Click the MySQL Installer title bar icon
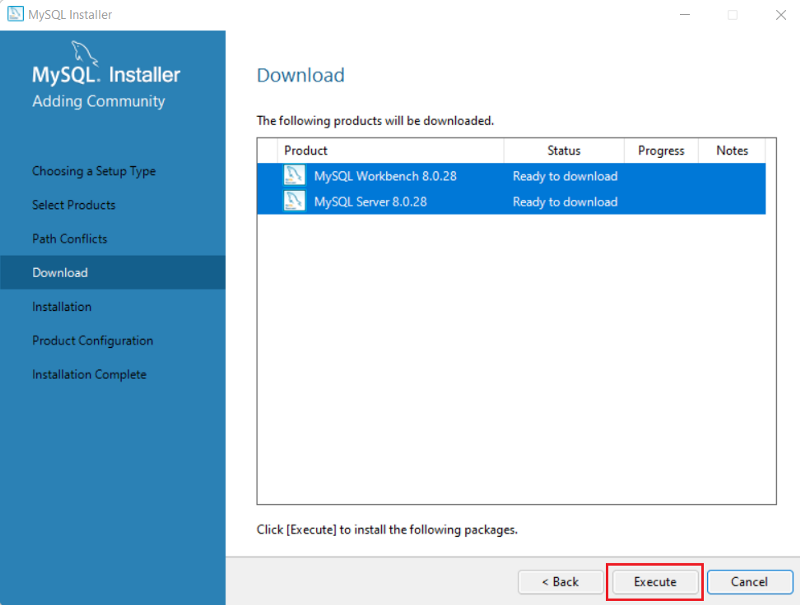This screenshot has height=605, width=800. click(x=15, y=14)
